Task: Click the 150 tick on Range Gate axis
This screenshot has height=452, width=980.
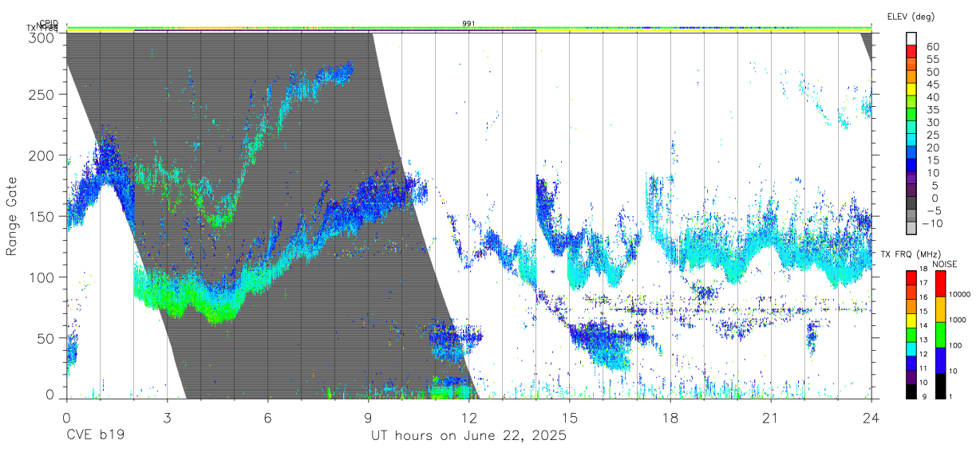Action: 42,216
